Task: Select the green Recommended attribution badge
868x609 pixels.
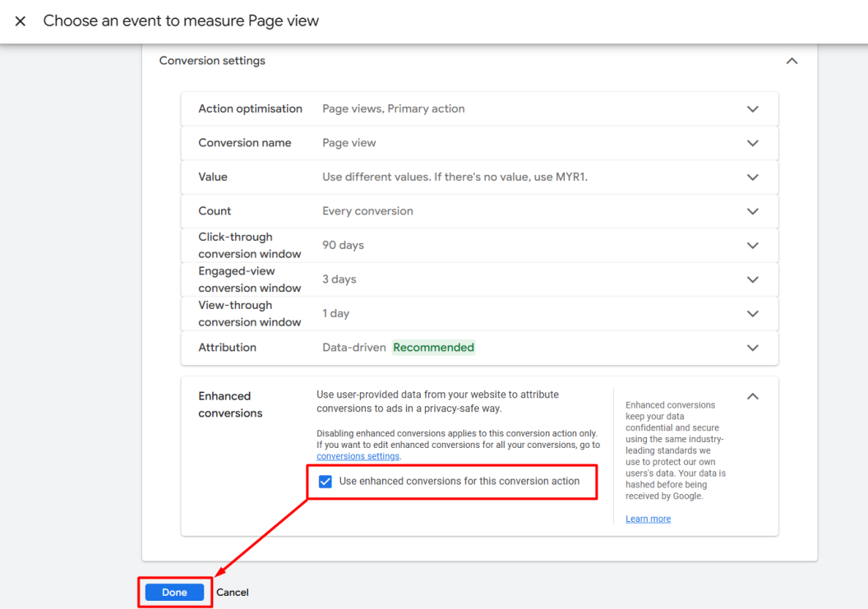Action: tap(433, 348)
